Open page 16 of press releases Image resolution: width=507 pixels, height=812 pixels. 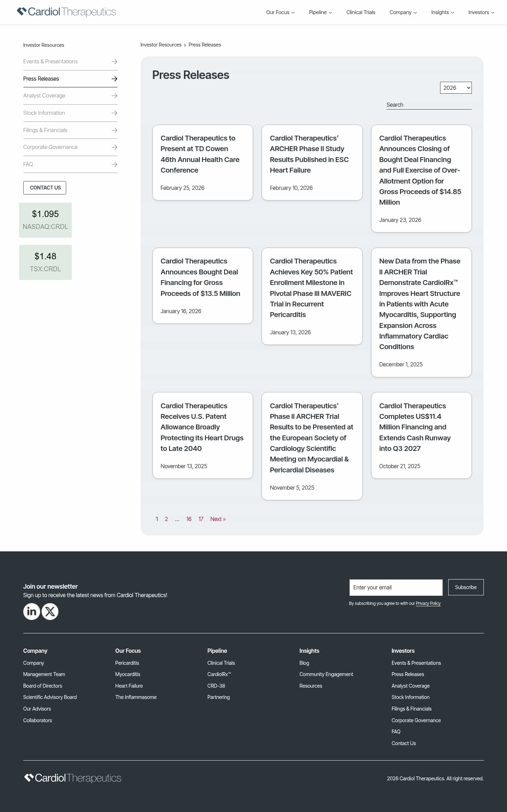189,519
